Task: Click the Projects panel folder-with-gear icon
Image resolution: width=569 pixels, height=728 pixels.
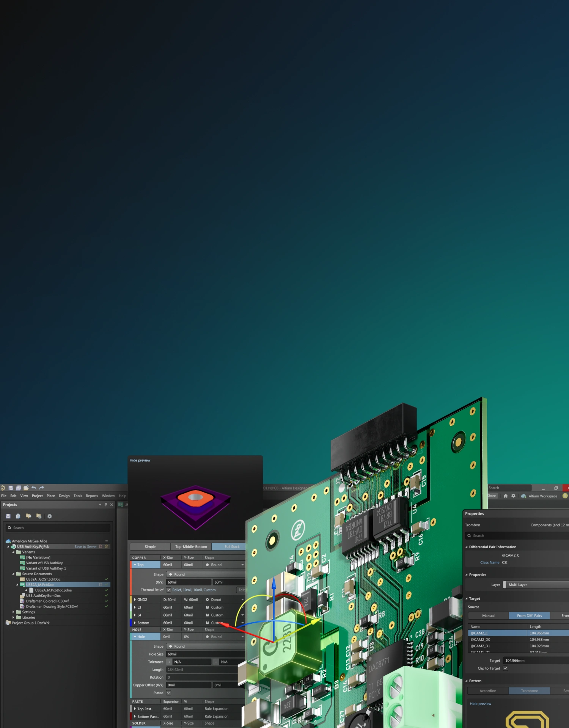Action: point(39,516)
